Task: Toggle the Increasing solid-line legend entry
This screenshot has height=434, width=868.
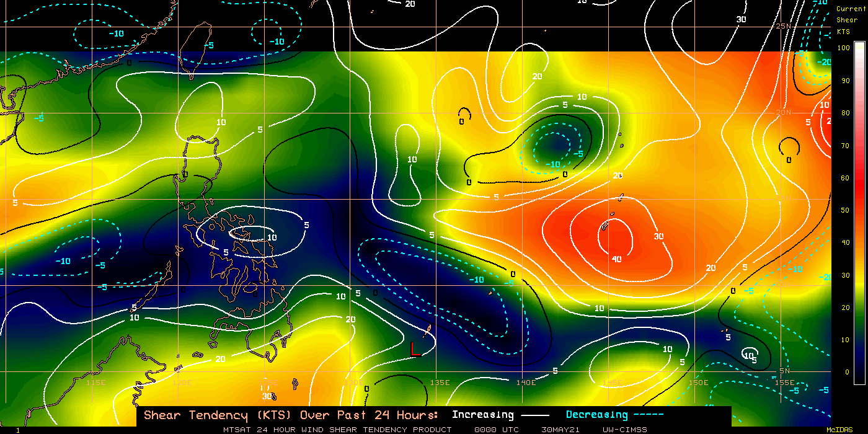Action: click(x=490, y=414)
